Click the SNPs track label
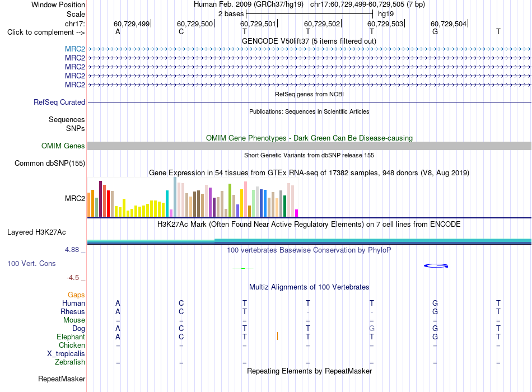Screen dimensions: 532x392 coord(76,128)
